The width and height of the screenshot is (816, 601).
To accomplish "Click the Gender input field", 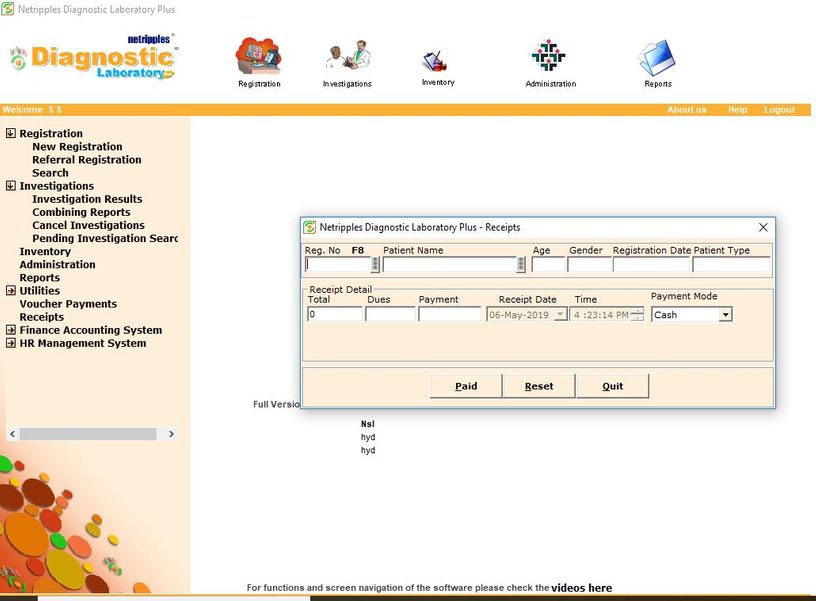I will (x=589, y=264).
